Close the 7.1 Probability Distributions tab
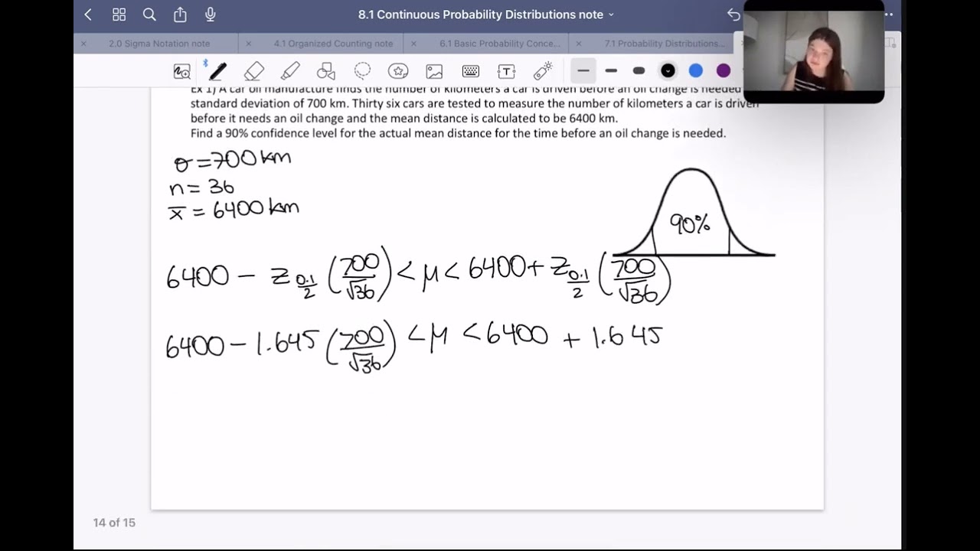This screenshot has height=551, width=980. click(578, 44)
